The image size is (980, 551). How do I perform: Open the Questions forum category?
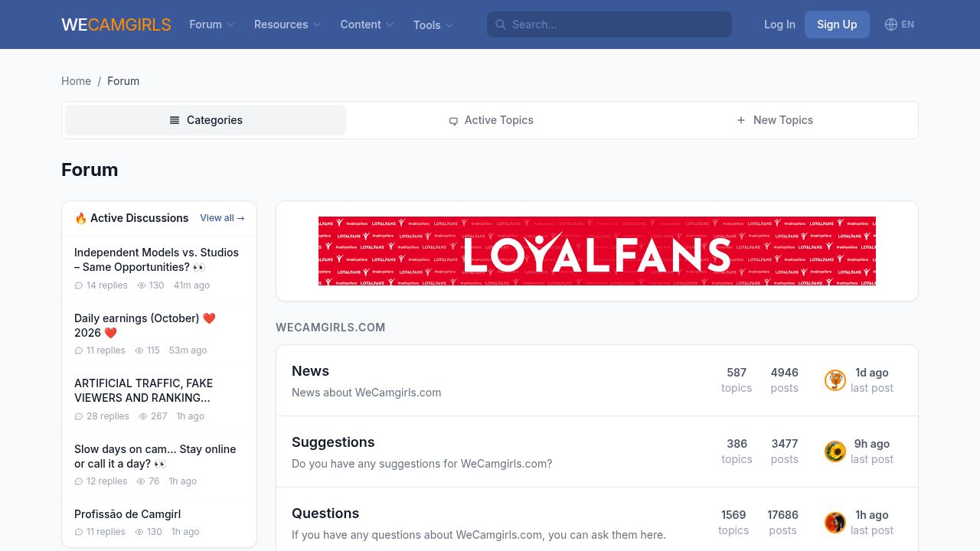[x=325, y=514]
